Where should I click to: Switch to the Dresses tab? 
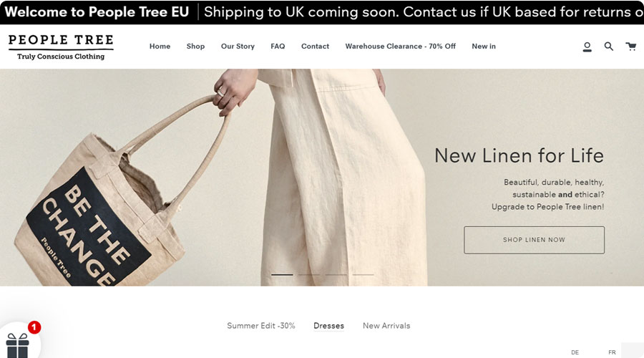click(328, 326)
